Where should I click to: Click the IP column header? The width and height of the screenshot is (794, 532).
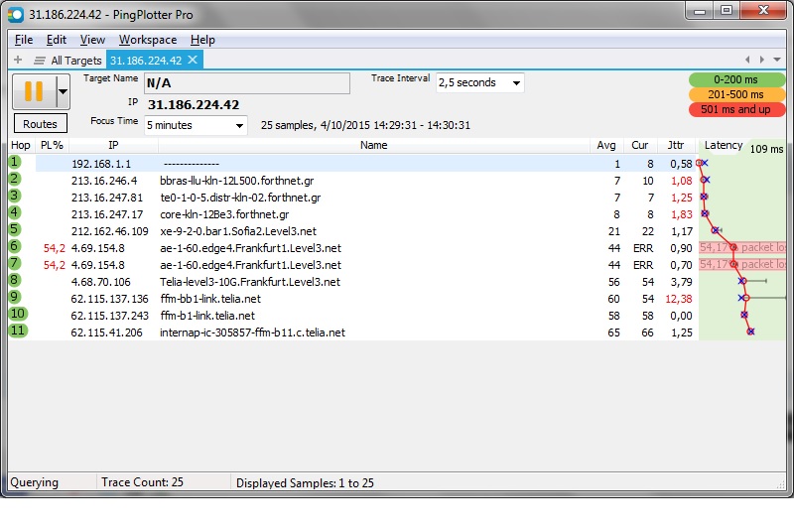click(x=113, y=145)
